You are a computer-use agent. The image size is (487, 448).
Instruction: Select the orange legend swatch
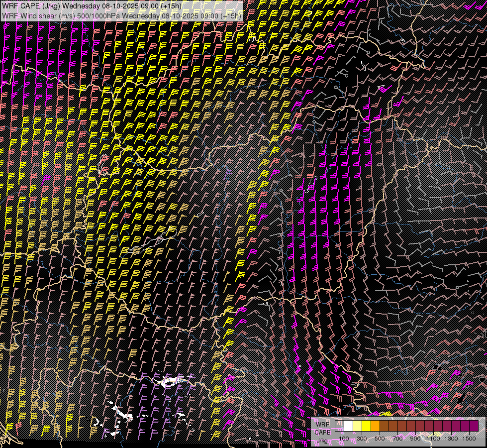point(375,426)
